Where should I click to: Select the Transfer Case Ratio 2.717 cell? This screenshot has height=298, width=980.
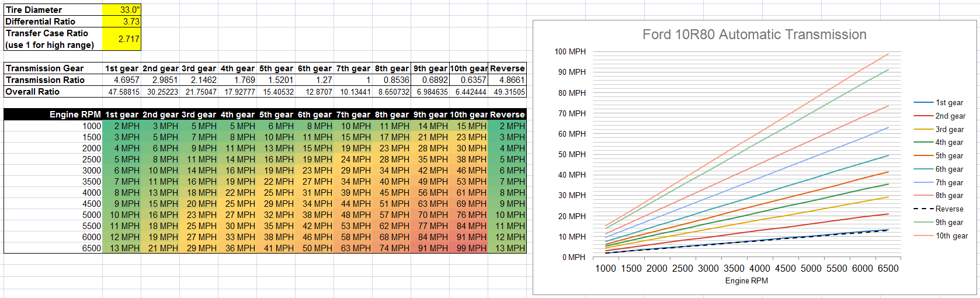[121, 39]
